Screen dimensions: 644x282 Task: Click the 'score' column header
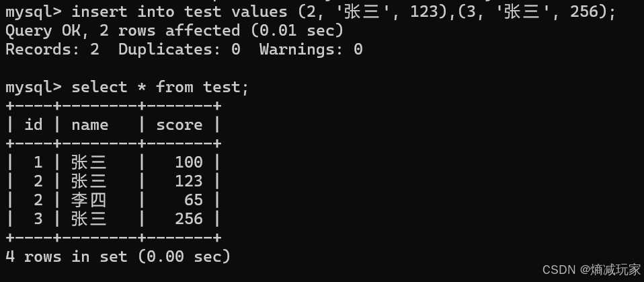coord(179,125)
